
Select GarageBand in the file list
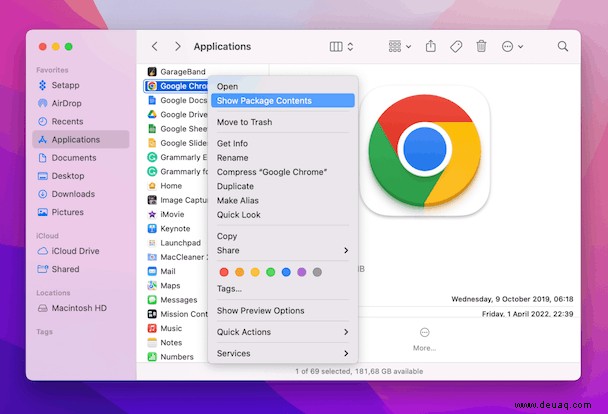176,72
